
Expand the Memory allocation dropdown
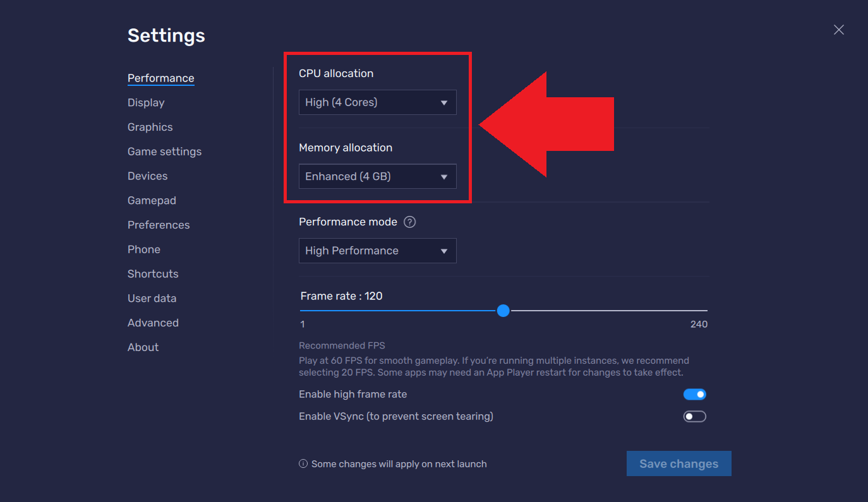[377, 177]
